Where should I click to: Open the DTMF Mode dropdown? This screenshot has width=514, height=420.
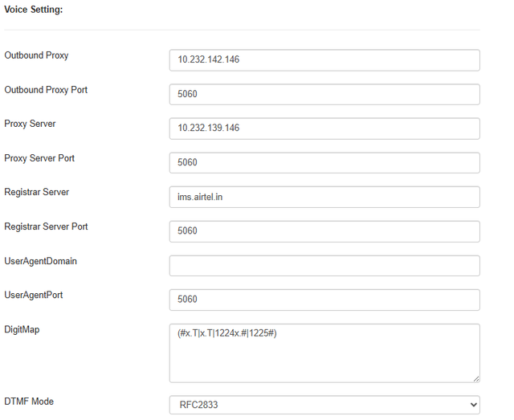click(x=324, y=405)
